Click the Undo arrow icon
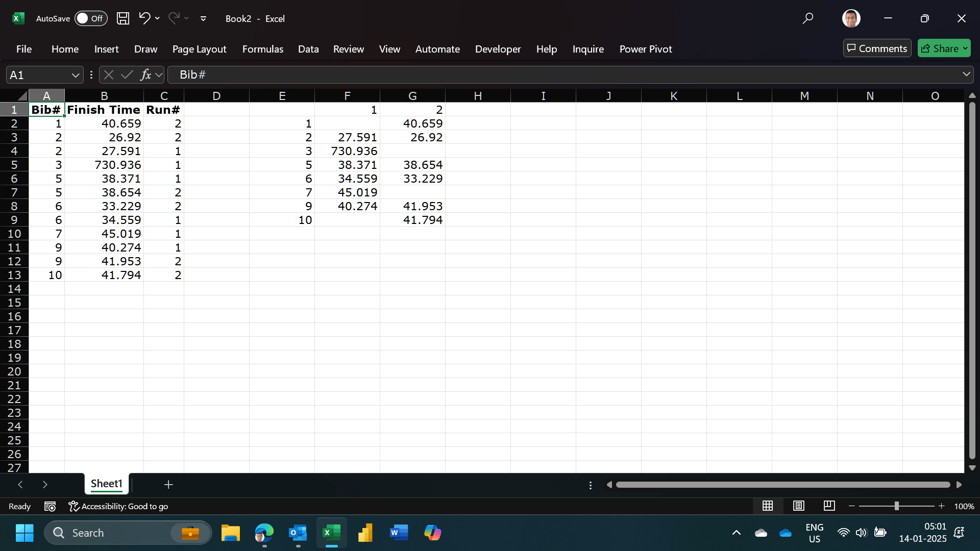Viewport: 980px width, 551px height. pyautogui.click(x=144, y=18)
